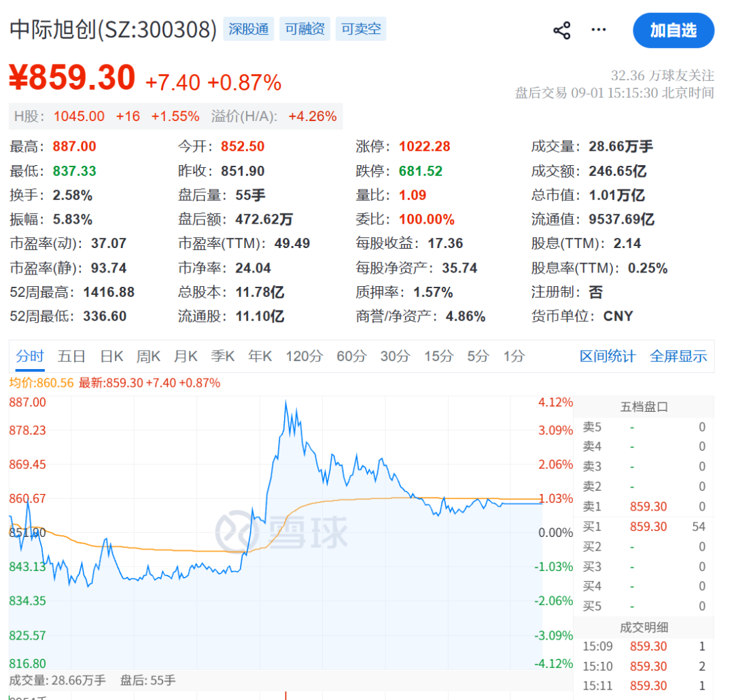Open the 周K chart tab
This screenshot has height=700, width=734.
click(148, 356)
